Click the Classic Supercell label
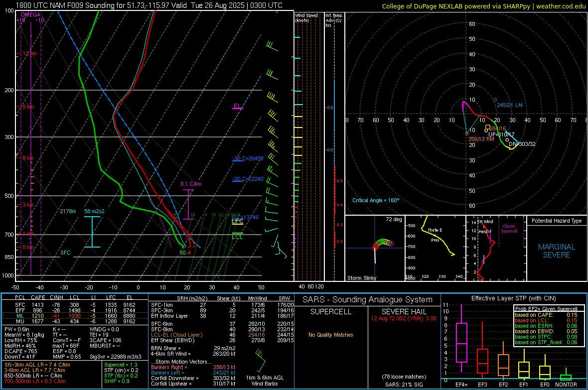This screenshot has width=588, height=390. point(509,229)
